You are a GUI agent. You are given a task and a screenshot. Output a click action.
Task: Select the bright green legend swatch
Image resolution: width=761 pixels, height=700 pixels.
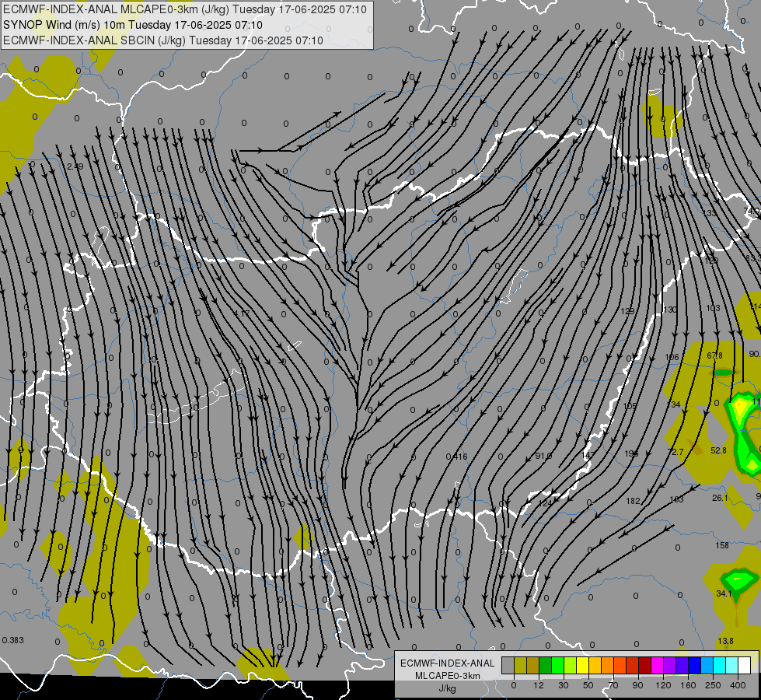coord(557,665)
